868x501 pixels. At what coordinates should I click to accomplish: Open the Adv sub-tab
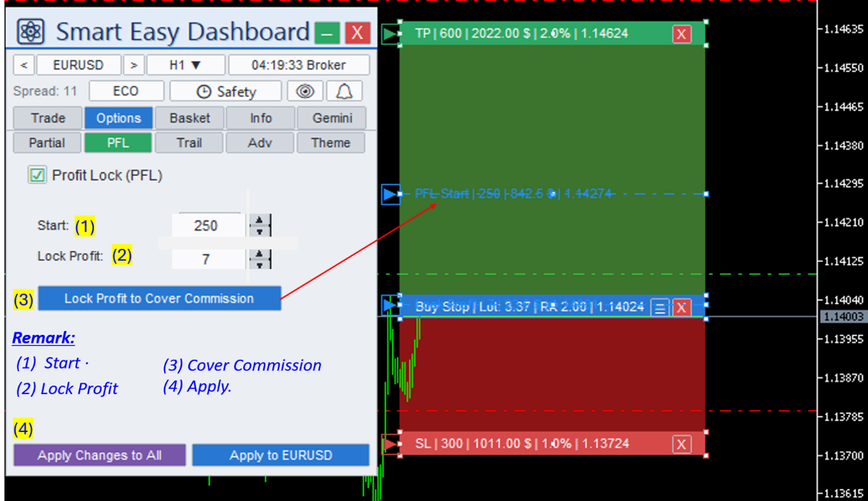click(260, 142)
